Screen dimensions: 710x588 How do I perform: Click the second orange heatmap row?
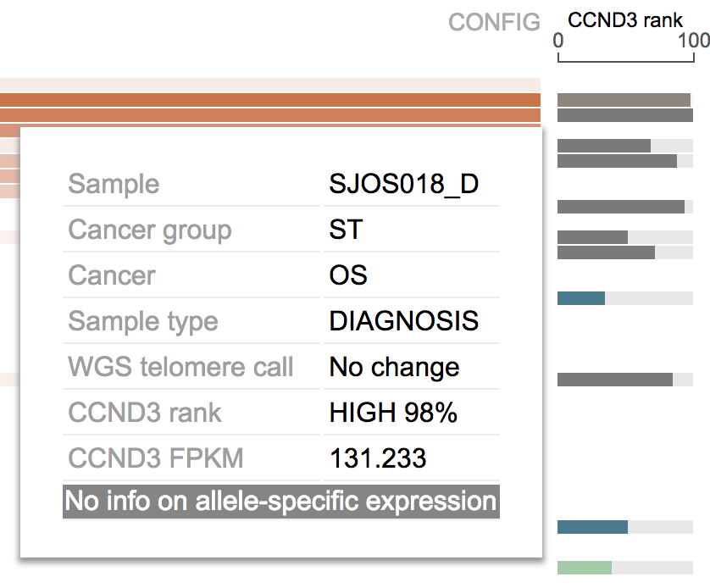pos(270,115)
